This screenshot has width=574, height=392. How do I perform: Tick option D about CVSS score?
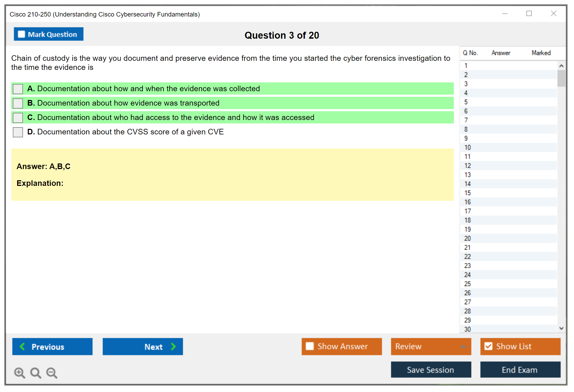(x=18, y=132)
